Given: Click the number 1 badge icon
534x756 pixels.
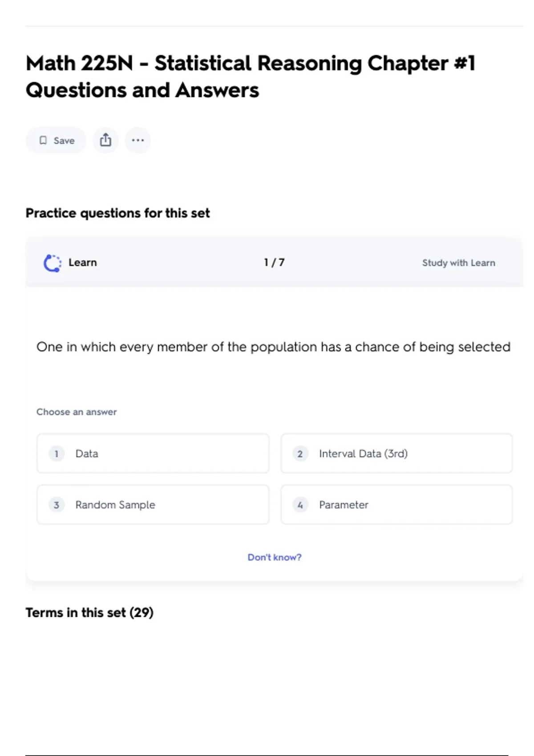Looking at the screenshot, I should tap(57, 454).
